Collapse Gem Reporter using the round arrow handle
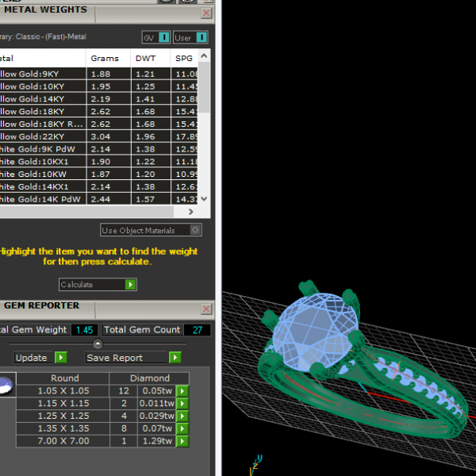476x476 pixels. coord(98,344)
